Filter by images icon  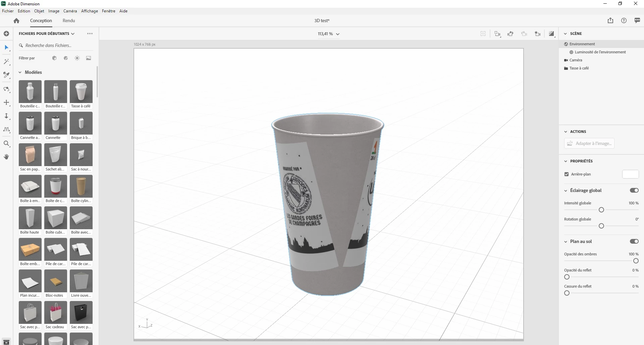89,58
